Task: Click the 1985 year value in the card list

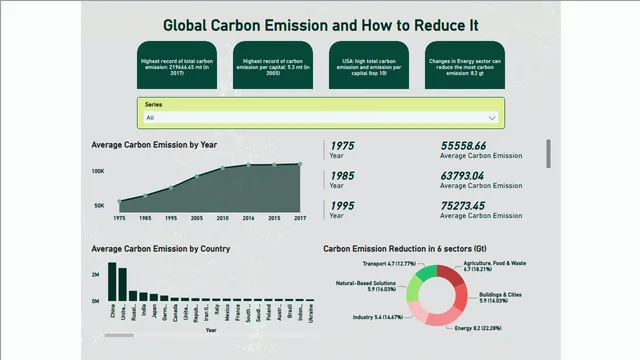Action: point(342,176)
